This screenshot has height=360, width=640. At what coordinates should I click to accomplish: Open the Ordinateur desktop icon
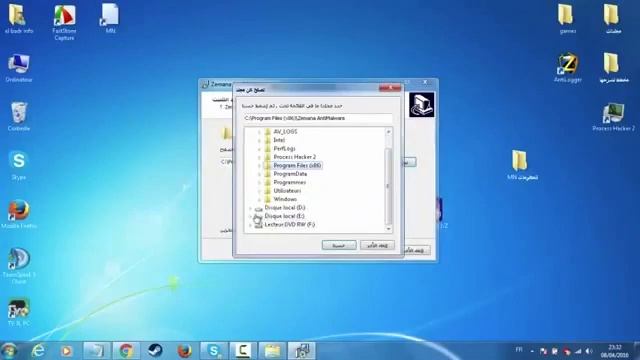coord(19,68)
